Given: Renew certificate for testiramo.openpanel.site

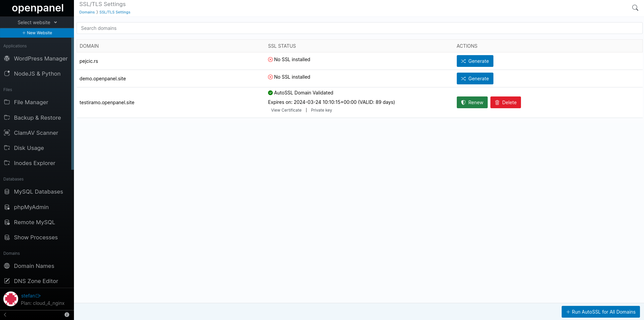Looking at the screenshot, I should tap(472, 103).
